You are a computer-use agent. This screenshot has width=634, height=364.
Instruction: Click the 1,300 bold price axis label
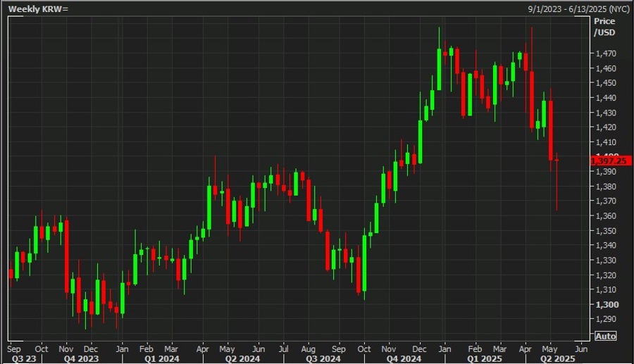(x=605, y=304)
